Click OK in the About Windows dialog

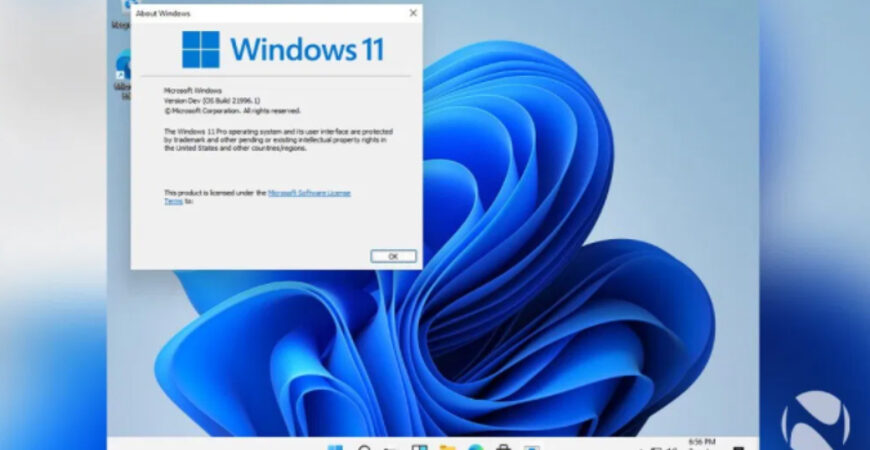393,256
